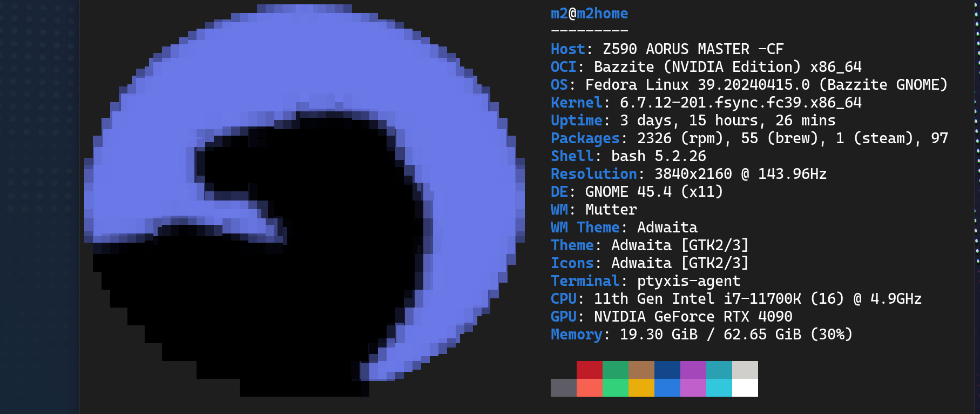Click the 'Shell: bash 5.2.26' line
The height and width of the screenshot is (414, 980).
point(628,156)
